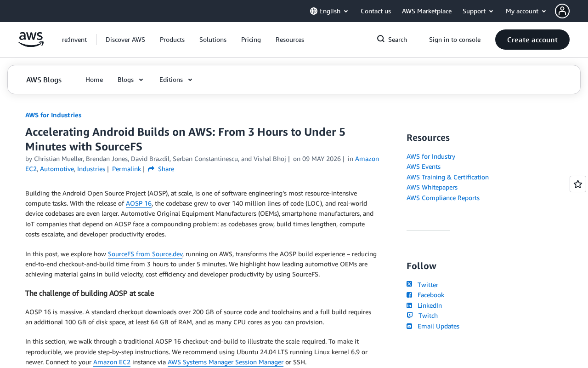Click the Email Updates envelope icon
This screenshot has height=368, width=588.
coord(409,326)
